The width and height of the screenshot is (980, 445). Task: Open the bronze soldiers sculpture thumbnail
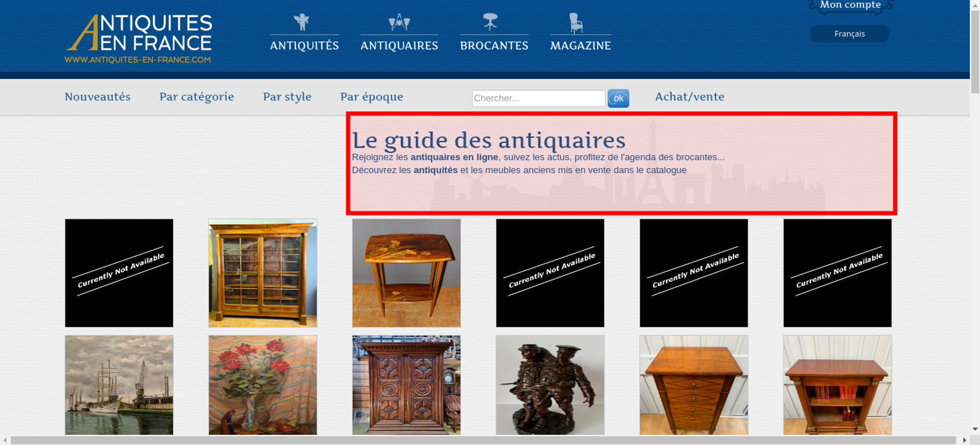[550, 385]
